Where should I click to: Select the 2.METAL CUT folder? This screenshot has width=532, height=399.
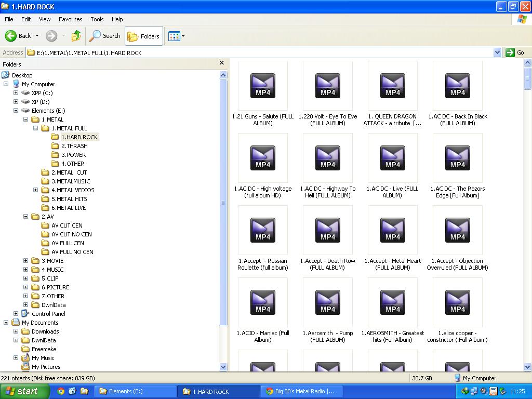point(64,172)
